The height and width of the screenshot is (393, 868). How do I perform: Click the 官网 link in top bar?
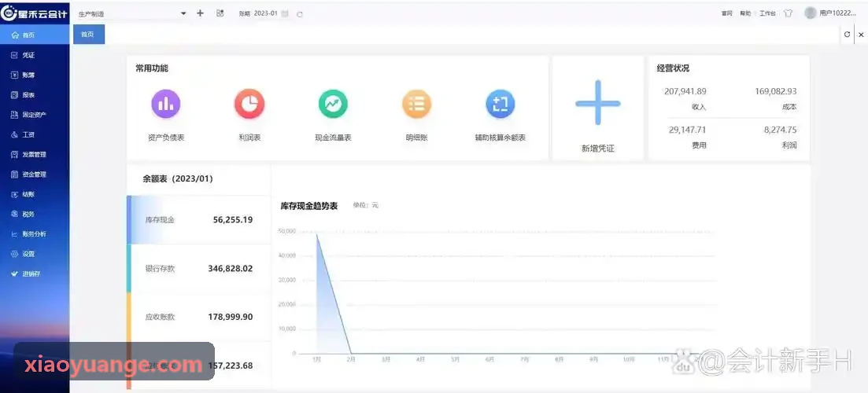(727, 13)
